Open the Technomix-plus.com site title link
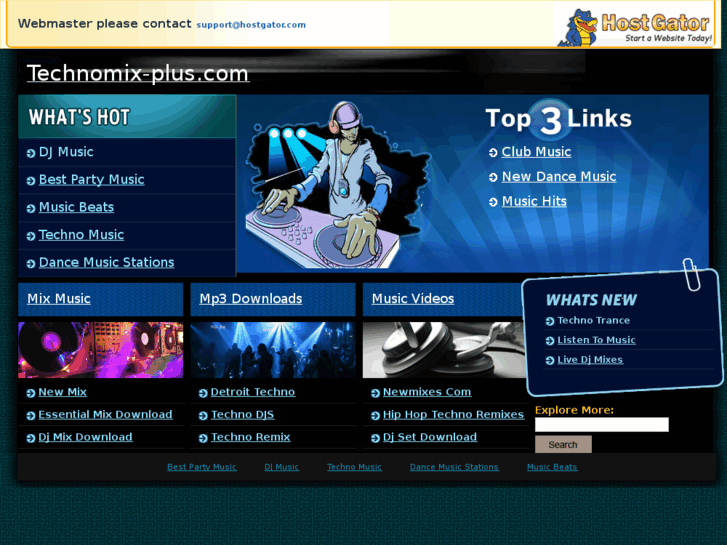The width and height of the screenshot is (727, 545). (138, 74)
